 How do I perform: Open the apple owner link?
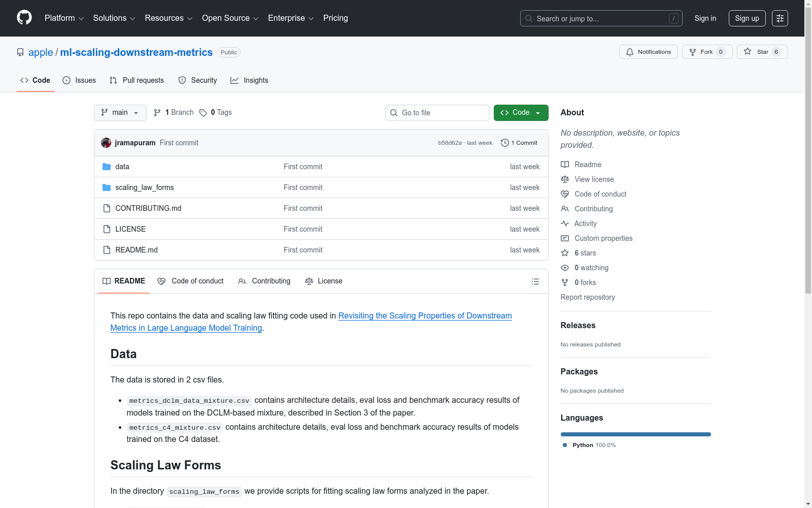(41, 52)
